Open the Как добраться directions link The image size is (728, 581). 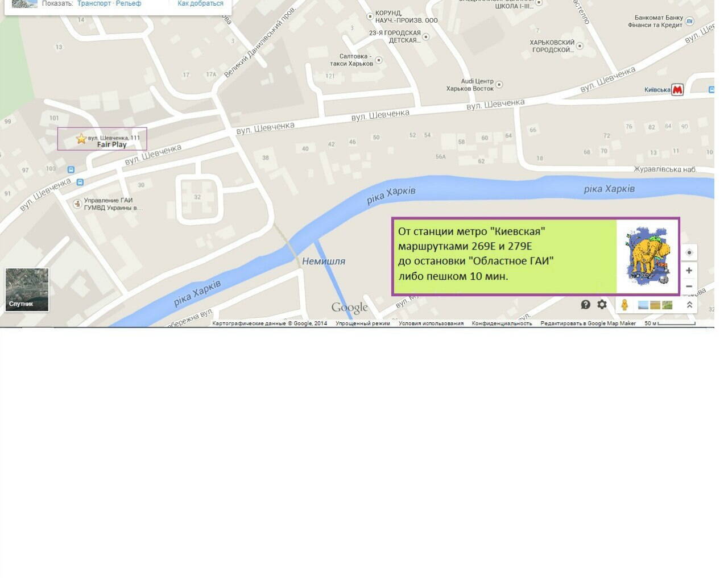(200, 3)
